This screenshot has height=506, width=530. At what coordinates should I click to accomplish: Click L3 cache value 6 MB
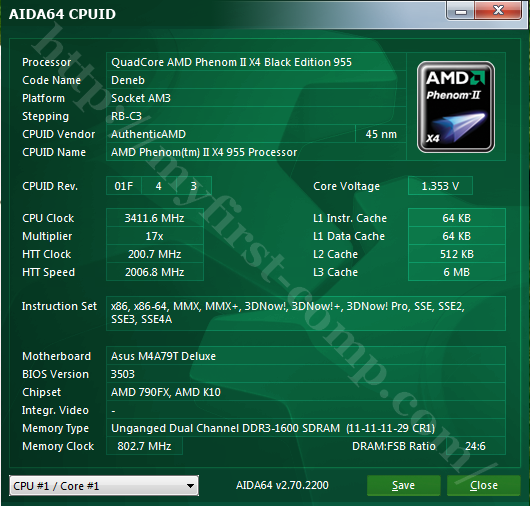tap(457, 272)
